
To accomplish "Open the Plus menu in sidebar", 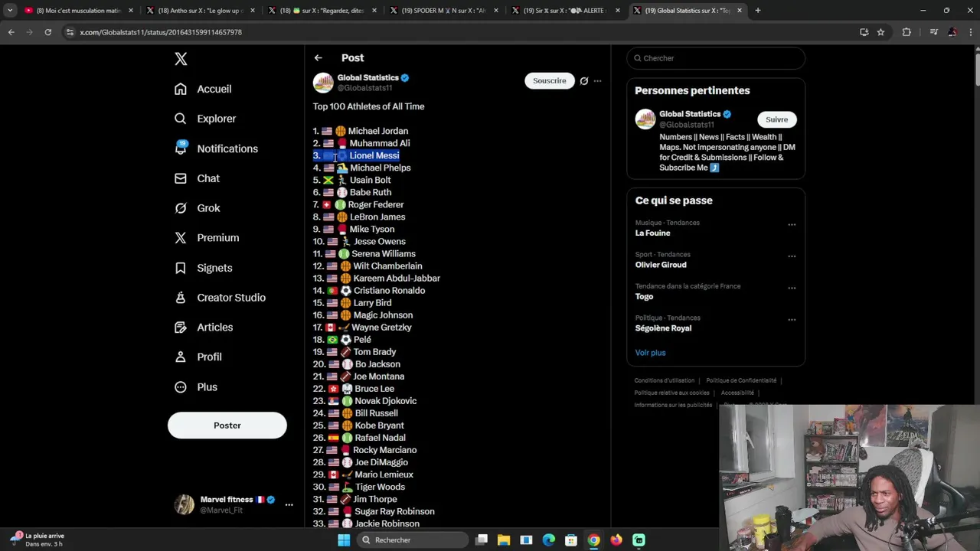I will (x=196, y=387).
